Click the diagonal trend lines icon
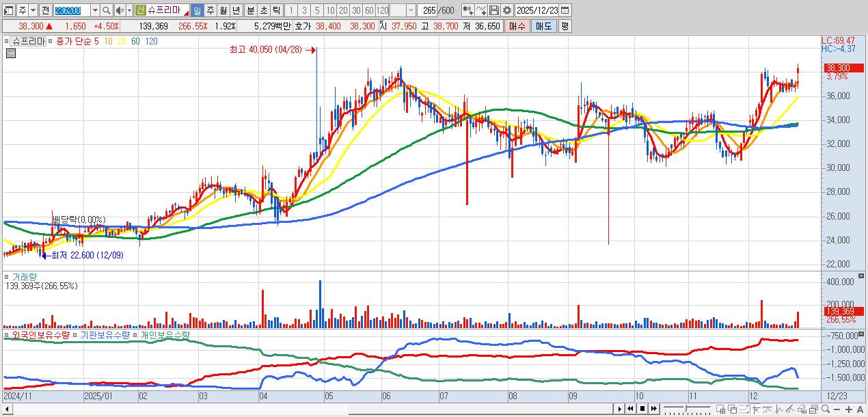 pos(790,409)
